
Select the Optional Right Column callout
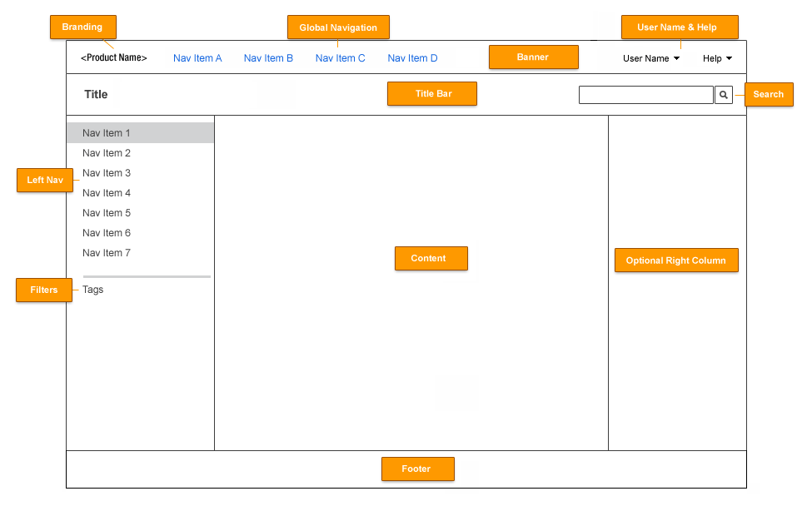[x=676, y=260]
